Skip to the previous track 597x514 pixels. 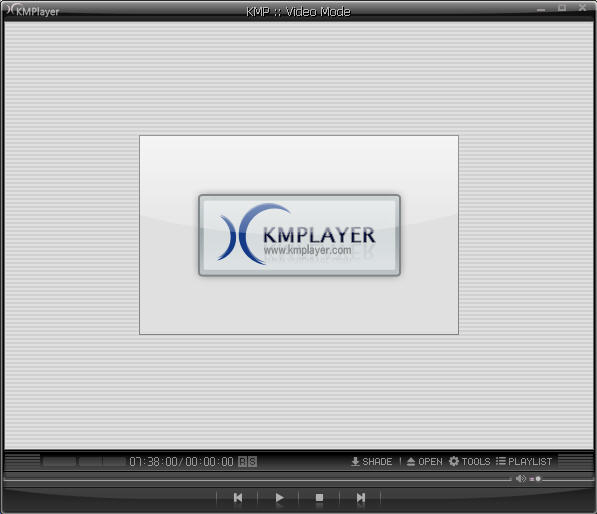tap(238, 497)
